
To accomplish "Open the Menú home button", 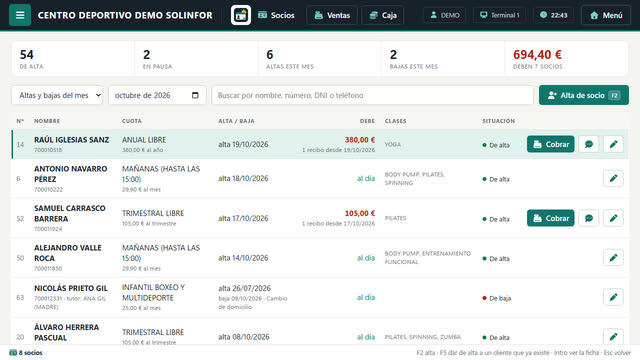I will click(x=606, y=15).
